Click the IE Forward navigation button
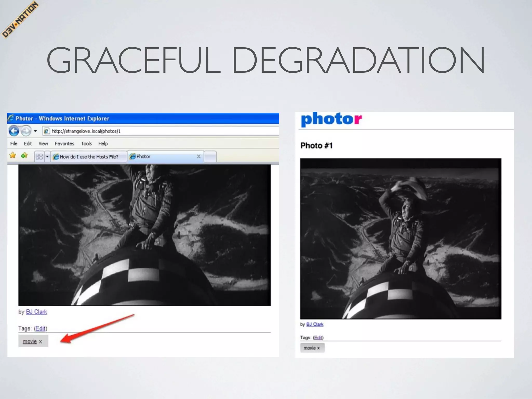The height and width of the screenshot is (399, 532). pos(26,131)
